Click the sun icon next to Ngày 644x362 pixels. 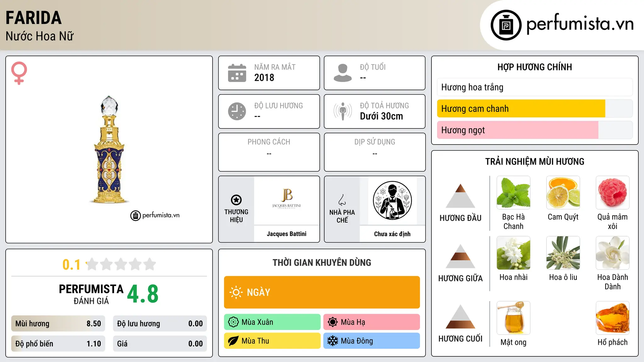click(x=236, y=292)
